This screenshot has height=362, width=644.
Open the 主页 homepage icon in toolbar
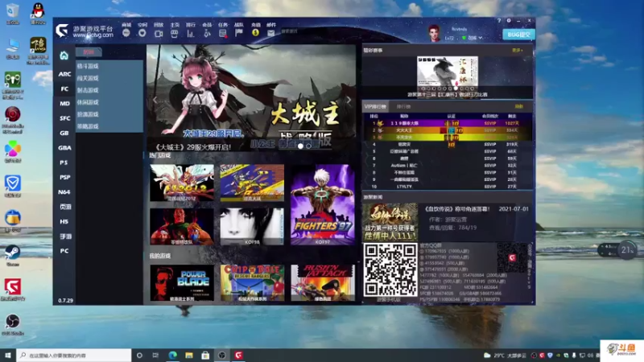[175, 33]
